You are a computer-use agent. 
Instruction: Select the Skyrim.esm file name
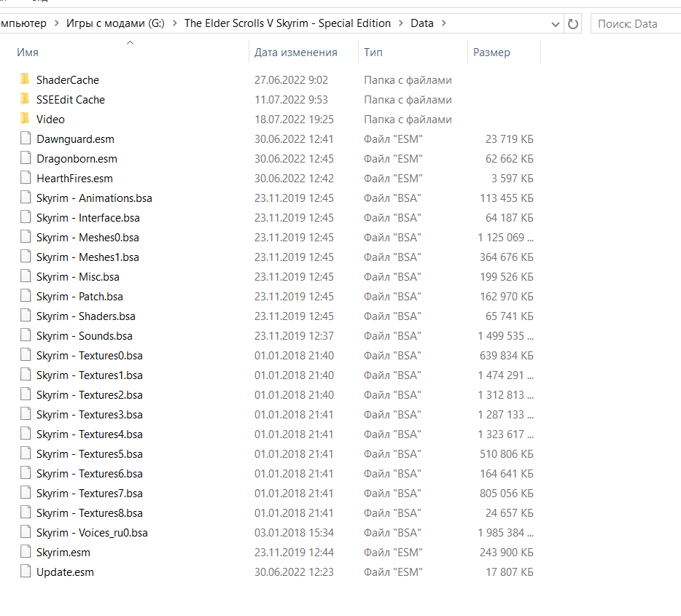[x=63, y=552]
